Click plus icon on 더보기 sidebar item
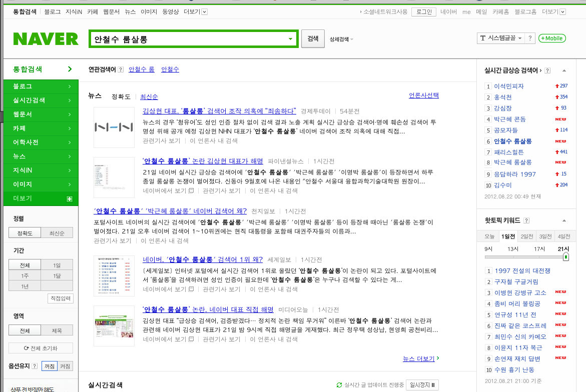Viewport: 586px width, 392px height. click(x=70, y=199)
